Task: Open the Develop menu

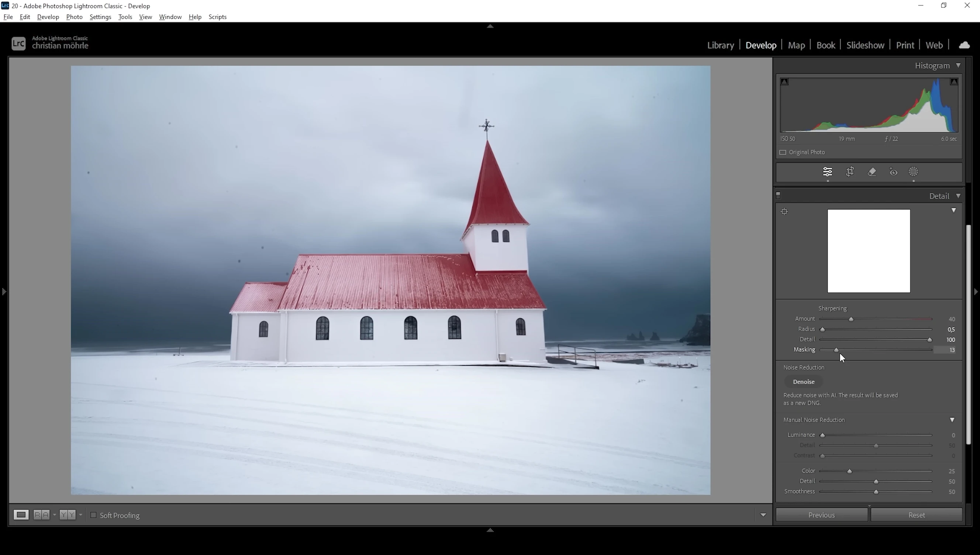Action: 48,17
